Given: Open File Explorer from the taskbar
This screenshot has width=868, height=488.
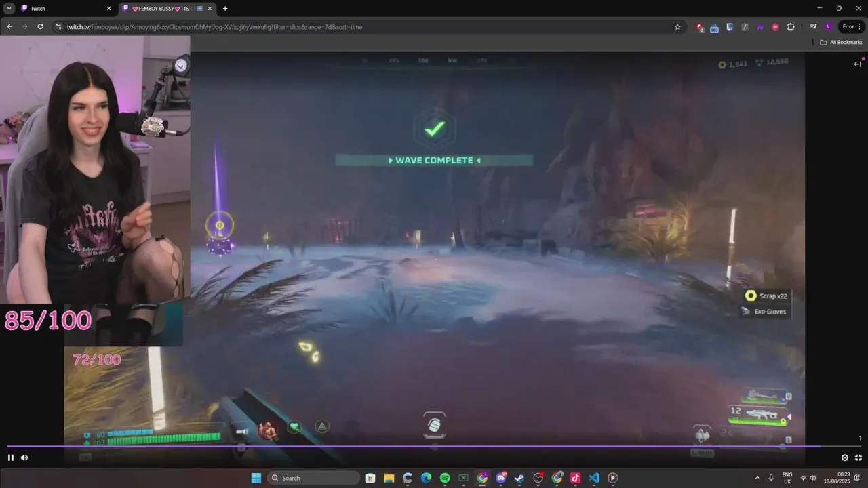Looking at the screenshot, I should (389, 478).
